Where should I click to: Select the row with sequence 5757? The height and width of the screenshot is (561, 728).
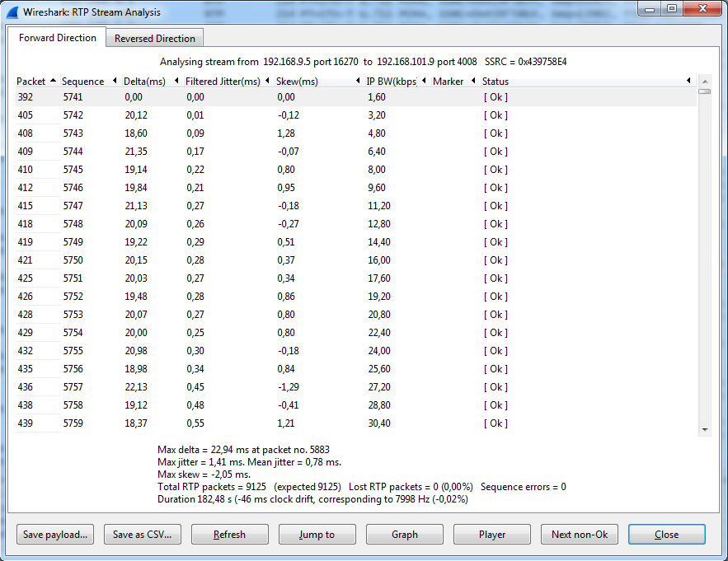(x=247, y=387)
